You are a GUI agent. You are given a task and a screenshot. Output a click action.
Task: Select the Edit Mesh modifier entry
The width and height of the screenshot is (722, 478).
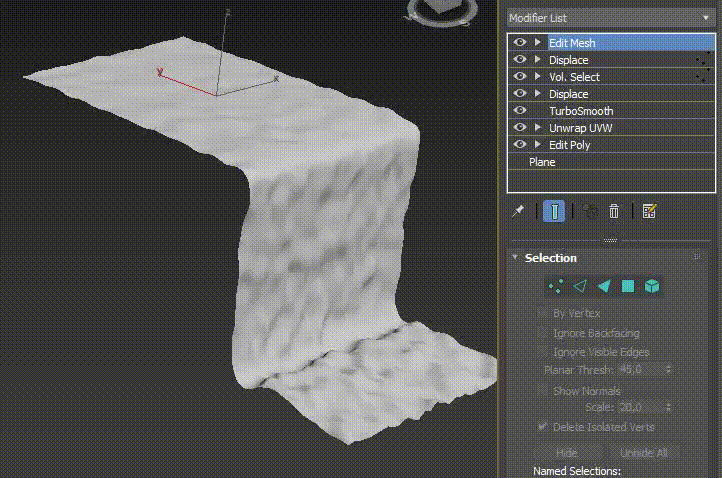(572, 43)
